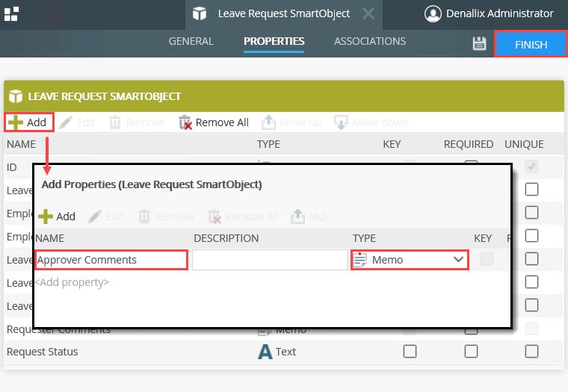Click Remove All in Add Properties dialog
Viewport: 568px width, 392px height.
click(x=243, y=217)
